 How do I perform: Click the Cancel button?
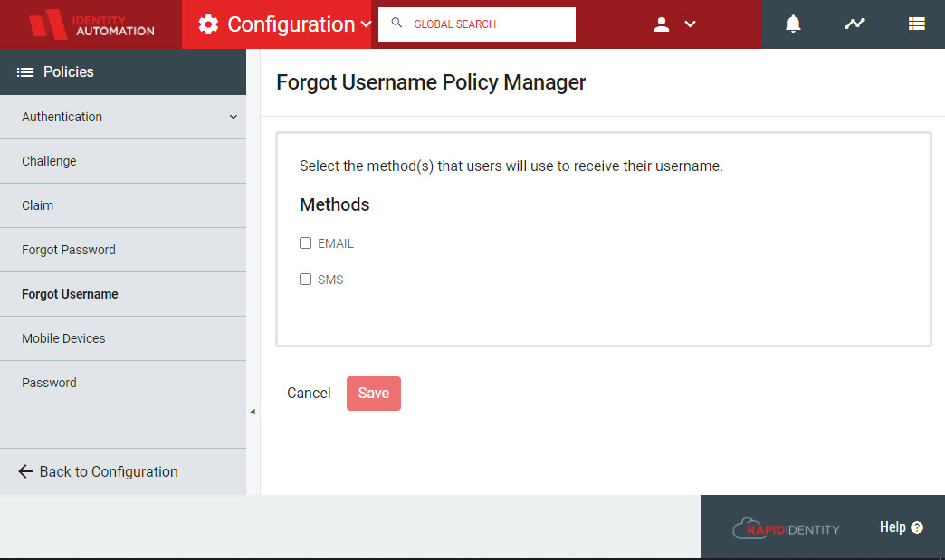tap(309, 394)
